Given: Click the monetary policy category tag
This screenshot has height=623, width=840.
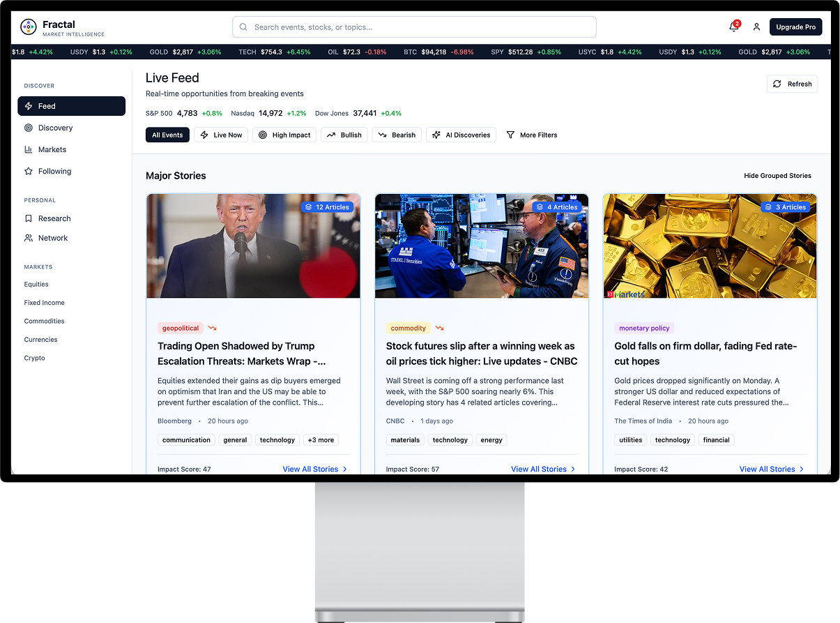Looking at the screenshot, I should click(644, 328).
